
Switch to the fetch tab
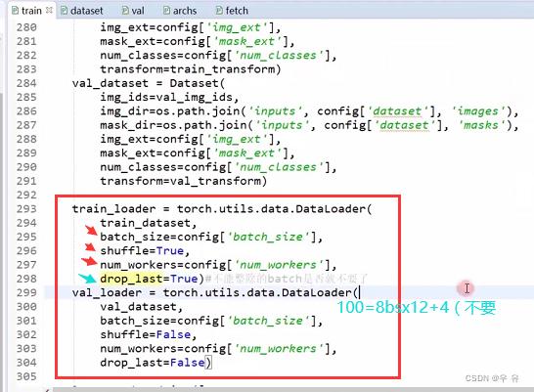click(x=232, y=11)
